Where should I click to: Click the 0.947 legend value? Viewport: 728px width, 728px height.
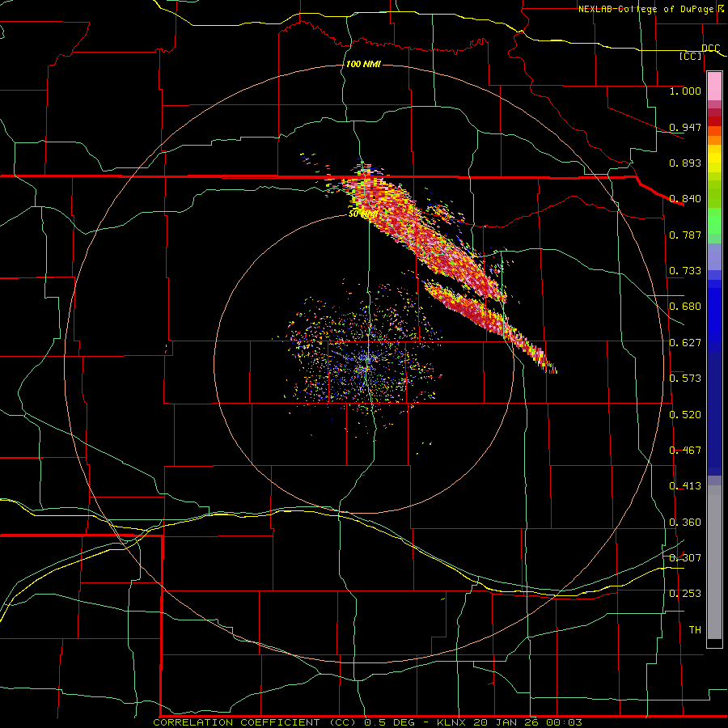685,127
